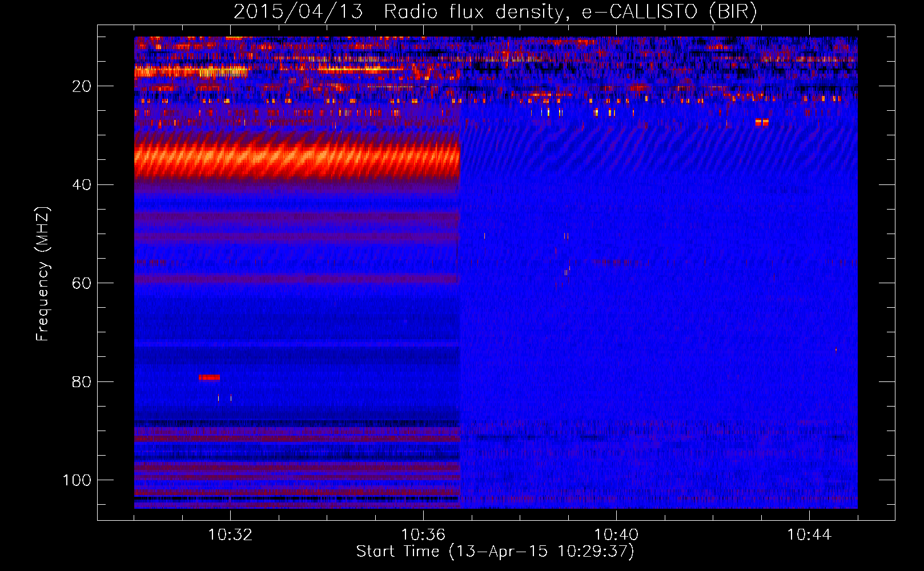Screen dimensions: 924x571
Task: Click the red interference bar near 80 MHz
Action: [209, 377]
